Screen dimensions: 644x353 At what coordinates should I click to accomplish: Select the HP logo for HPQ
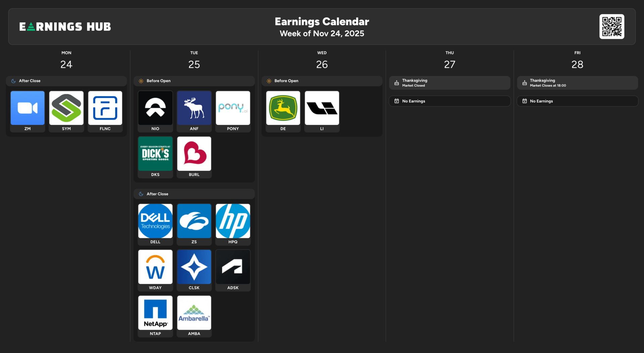pyautogui.click(x=233, y=221)
